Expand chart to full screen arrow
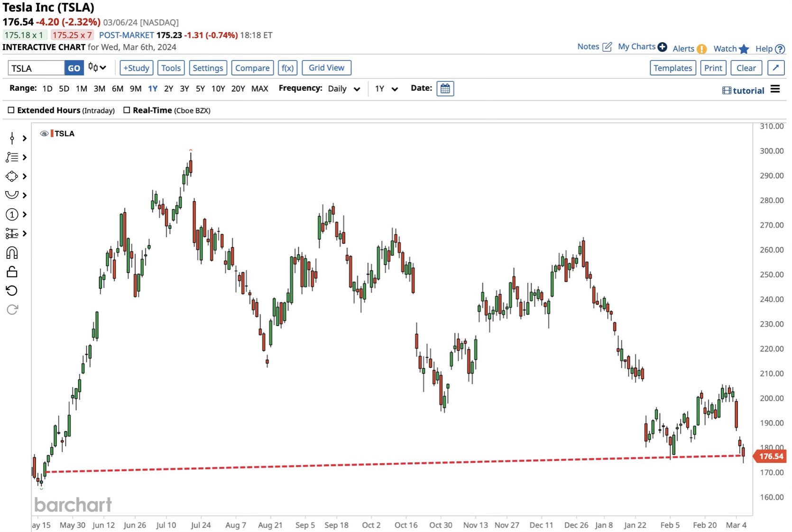 click(x=776, y=68)
